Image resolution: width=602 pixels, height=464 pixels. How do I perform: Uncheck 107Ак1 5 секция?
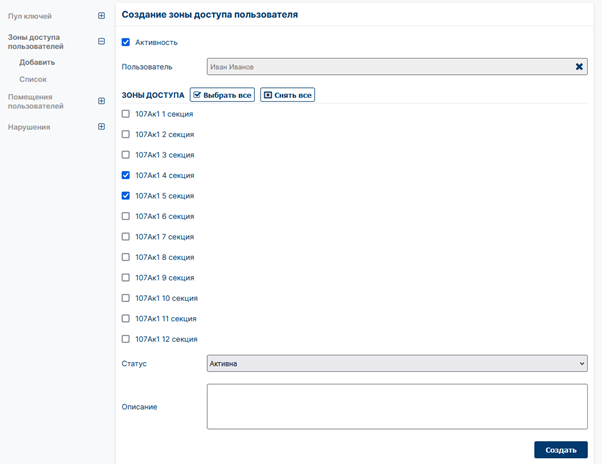126,196
